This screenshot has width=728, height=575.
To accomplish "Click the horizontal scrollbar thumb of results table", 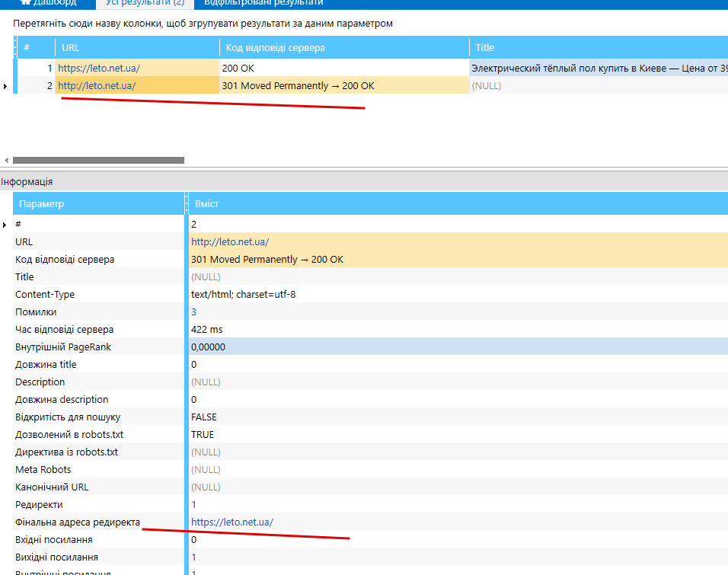I will click(x=98, y=160).
